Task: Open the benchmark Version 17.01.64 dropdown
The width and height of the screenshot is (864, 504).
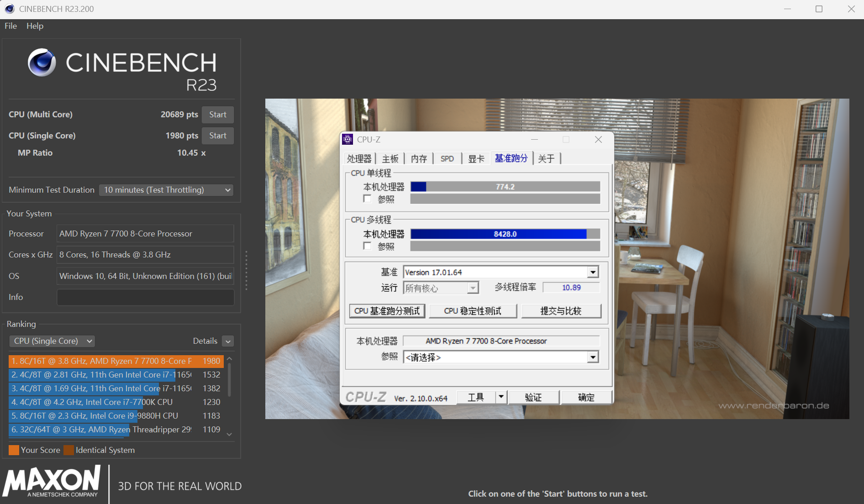Action: pos(592,273)
